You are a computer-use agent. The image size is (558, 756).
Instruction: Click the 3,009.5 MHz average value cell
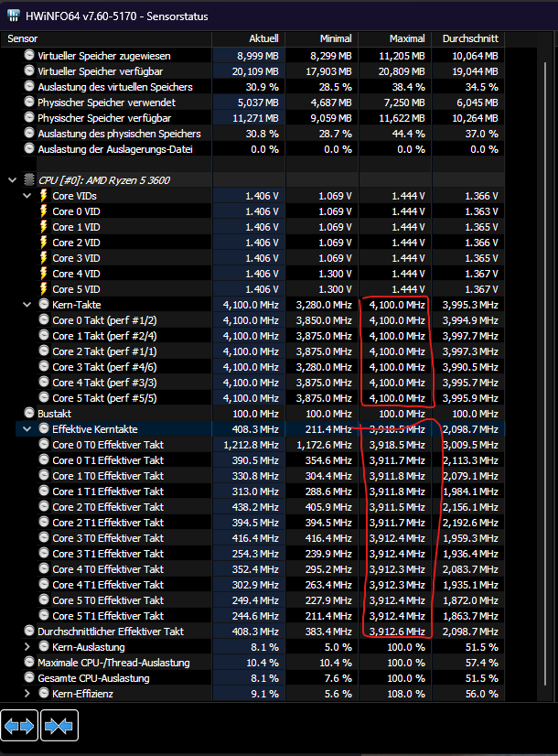click(470, 445)
